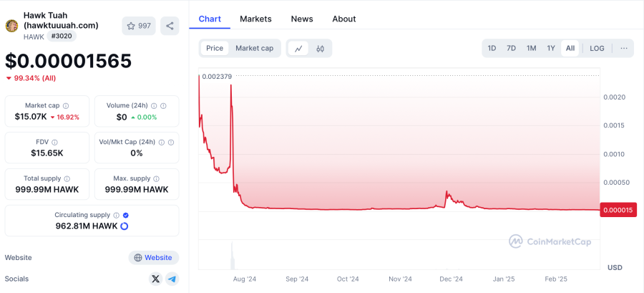644x293 pixels.
Task: Open the share icon button
Action: click(170, 26)
